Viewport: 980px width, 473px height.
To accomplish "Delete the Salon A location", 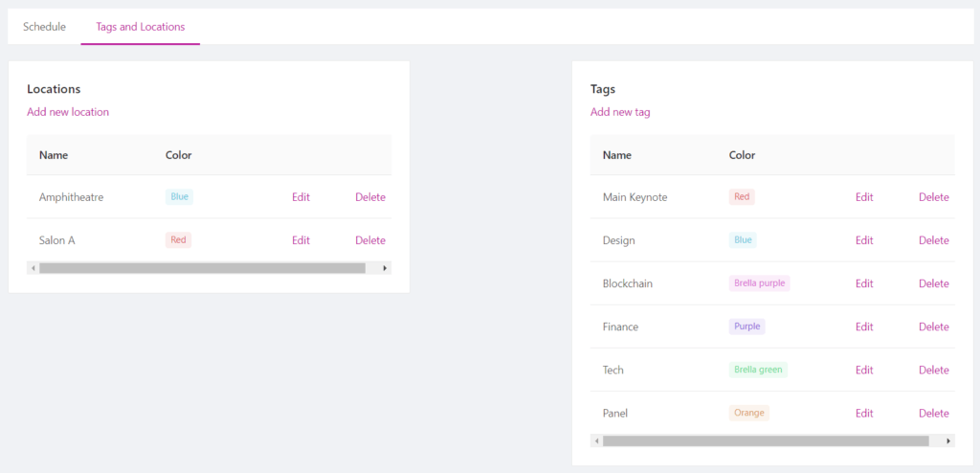I will coord(370,240).
